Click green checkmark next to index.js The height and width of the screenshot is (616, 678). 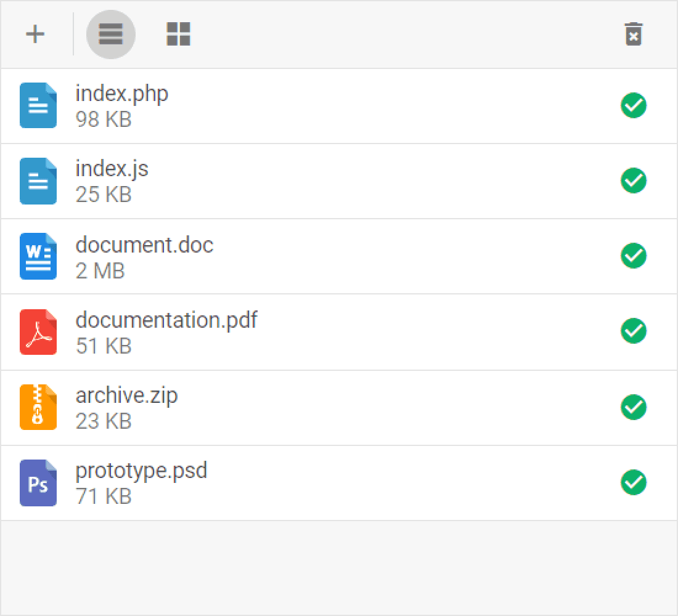coord(634,180)
